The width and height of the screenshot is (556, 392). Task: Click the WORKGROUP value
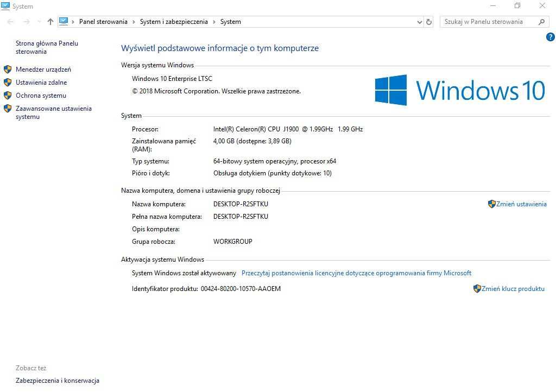click(x=232, y=242)
